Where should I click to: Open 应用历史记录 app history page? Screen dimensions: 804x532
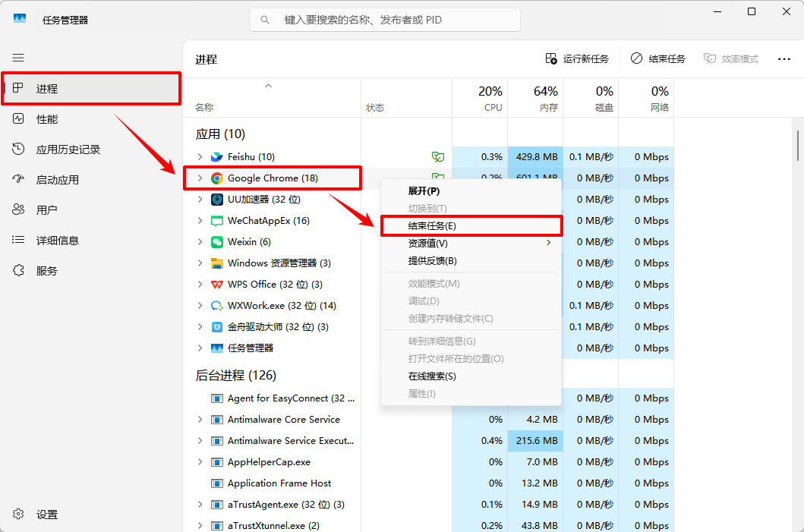coord(91,150)
